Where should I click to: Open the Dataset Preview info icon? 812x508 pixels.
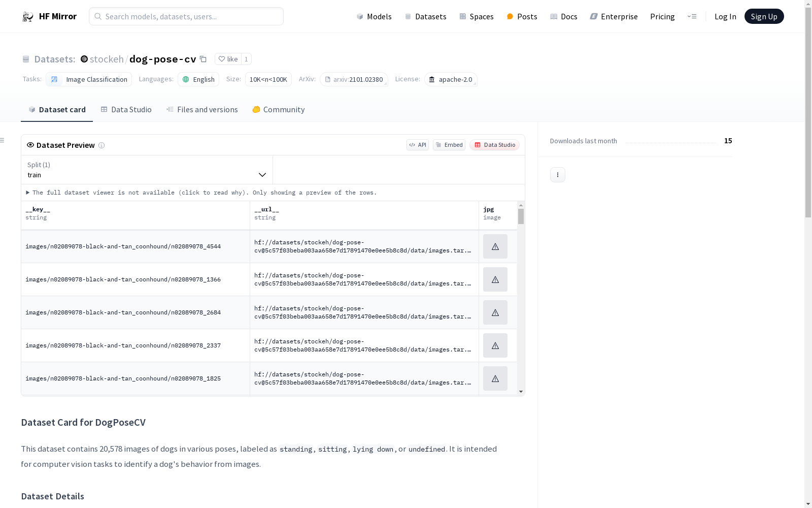[x=101, y=145]
